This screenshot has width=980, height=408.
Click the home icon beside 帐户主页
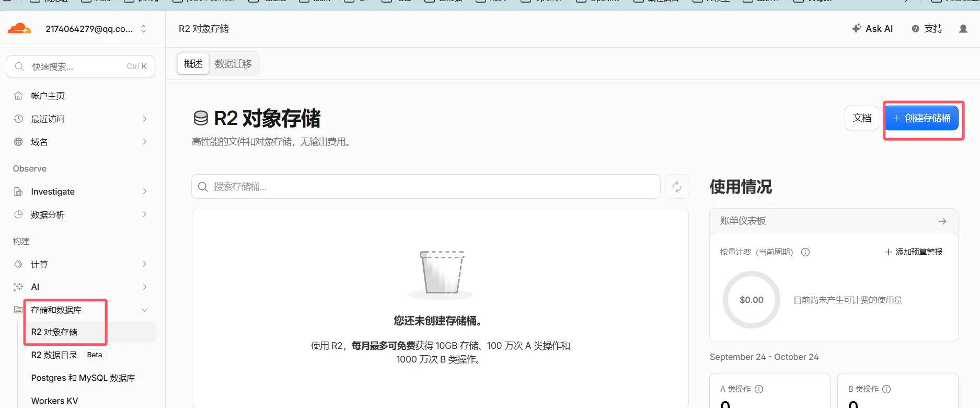18,96
